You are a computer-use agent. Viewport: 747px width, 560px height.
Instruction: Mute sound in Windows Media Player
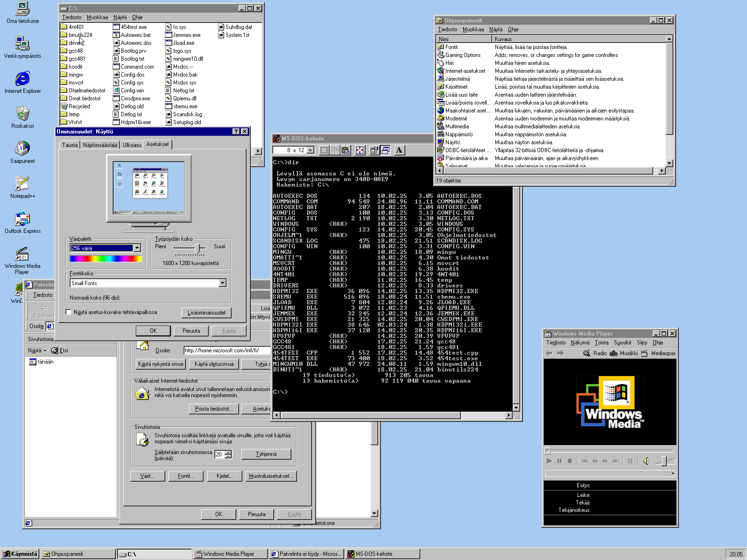tap(646, 461)
